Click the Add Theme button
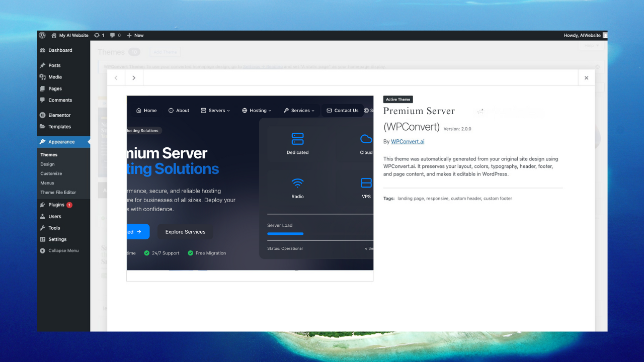The image size is (644, 362). (x=165, y=52)
